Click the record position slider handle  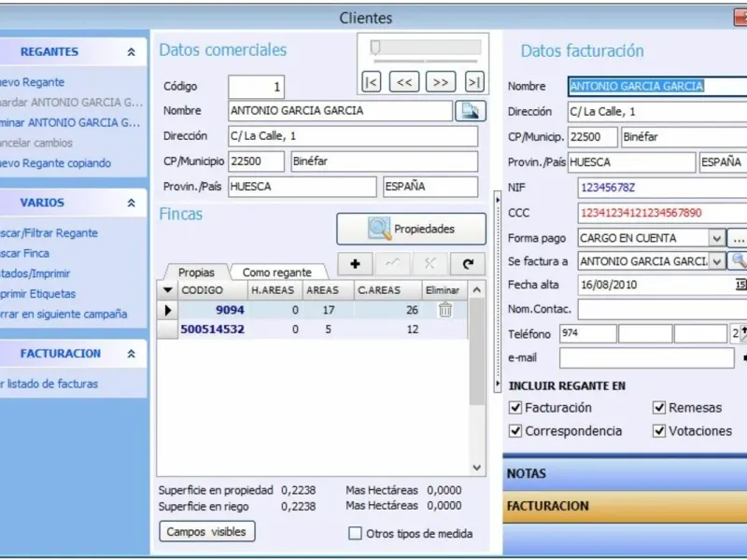[x=375, y=48]
